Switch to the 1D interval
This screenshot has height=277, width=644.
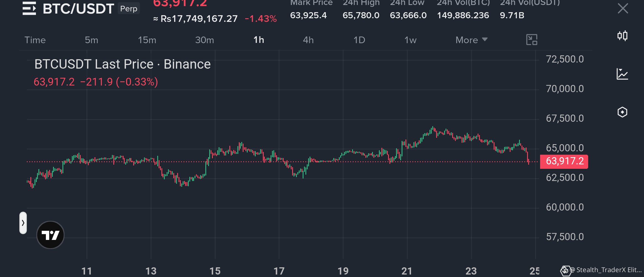point(359,40)
